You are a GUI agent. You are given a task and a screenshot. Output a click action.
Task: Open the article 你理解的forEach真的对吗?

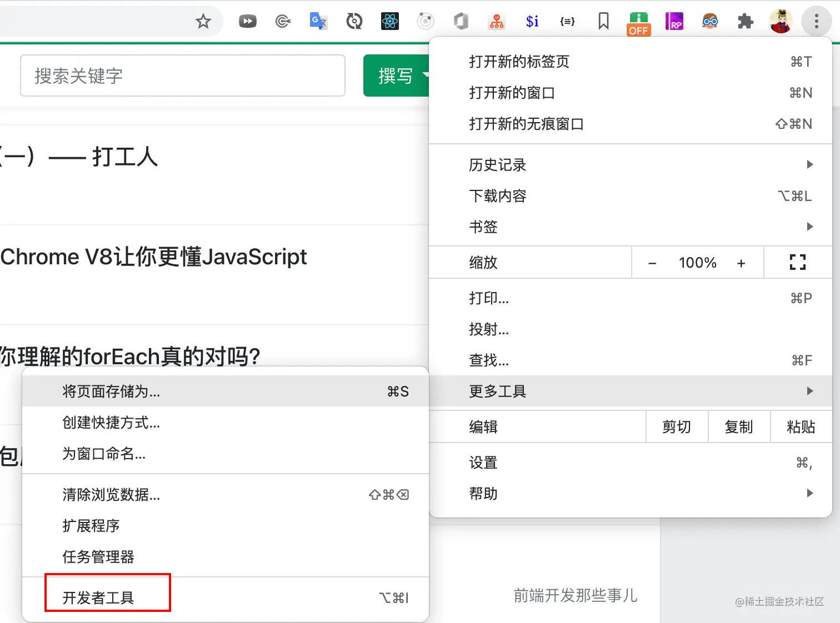(x=129, y=356)
